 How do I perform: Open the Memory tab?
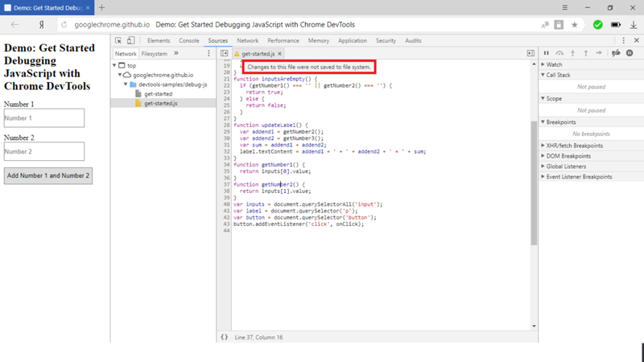click(x=319, y=41)
